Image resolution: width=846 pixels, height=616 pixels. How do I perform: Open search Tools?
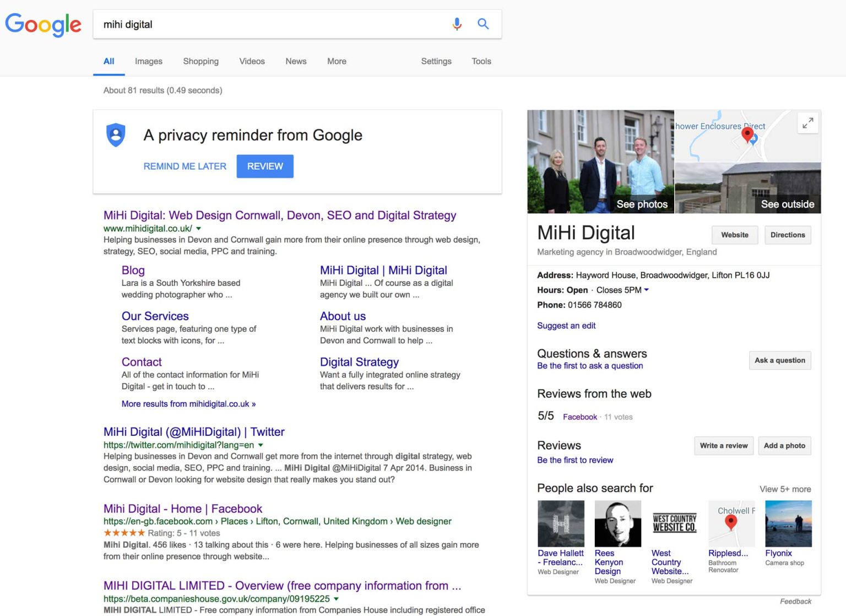481,61
